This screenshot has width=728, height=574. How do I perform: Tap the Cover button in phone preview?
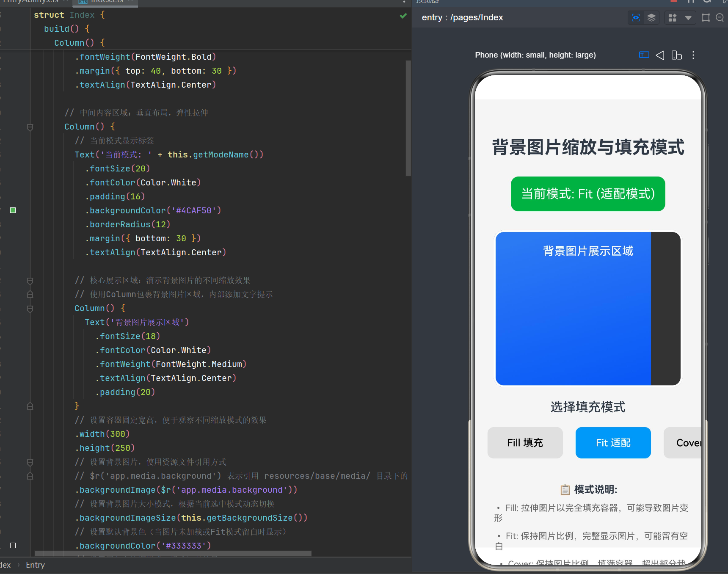click(683, 443)
